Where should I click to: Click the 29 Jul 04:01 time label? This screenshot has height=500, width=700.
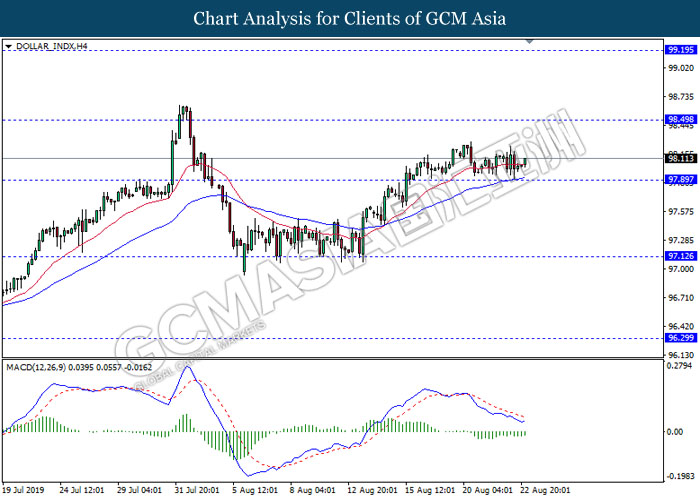tap(139, 490)
